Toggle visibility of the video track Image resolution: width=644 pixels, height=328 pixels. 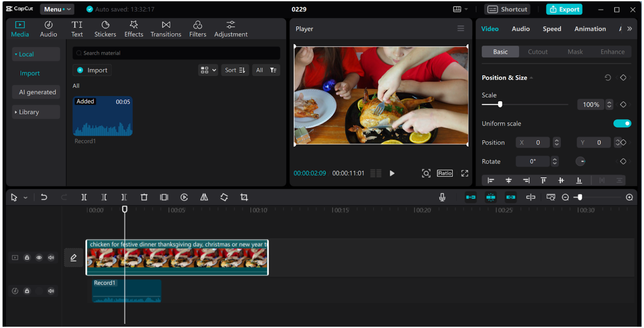point(39,257)
